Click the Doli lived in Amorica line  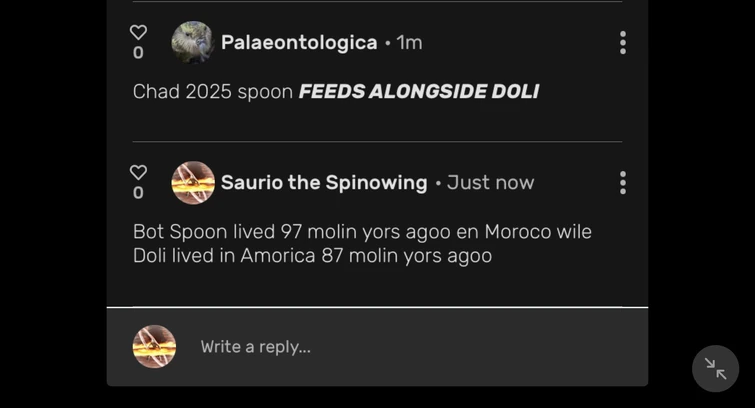click(x=312, y=256)
